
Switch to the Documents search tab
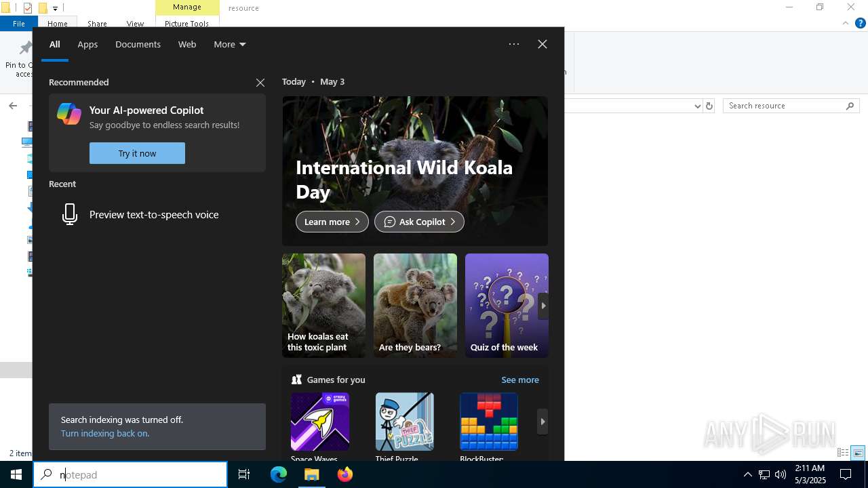click(x=138, y=44)
